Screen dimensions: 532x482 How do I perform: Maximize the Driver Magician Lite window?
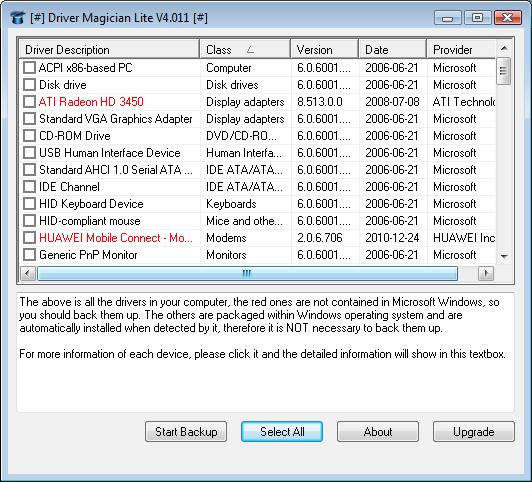pos(477,18)
